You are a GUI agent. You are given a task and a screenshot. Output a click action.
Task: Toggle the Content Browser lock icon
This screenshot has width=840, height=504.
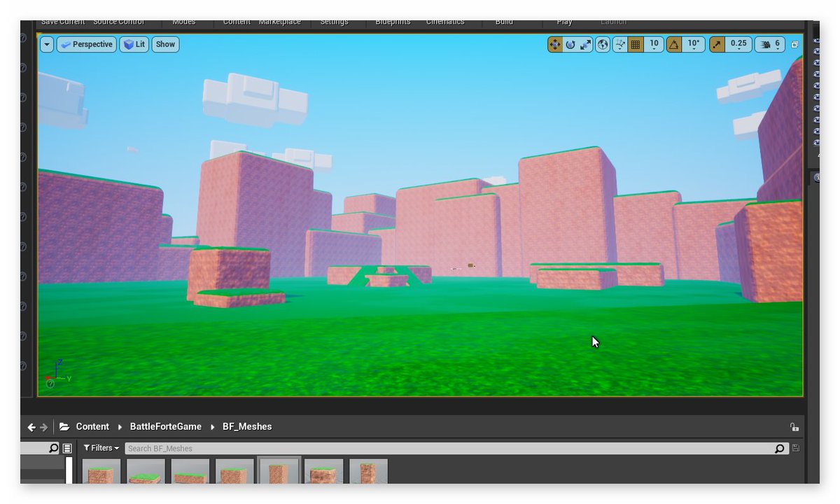[x=794, y=427]
